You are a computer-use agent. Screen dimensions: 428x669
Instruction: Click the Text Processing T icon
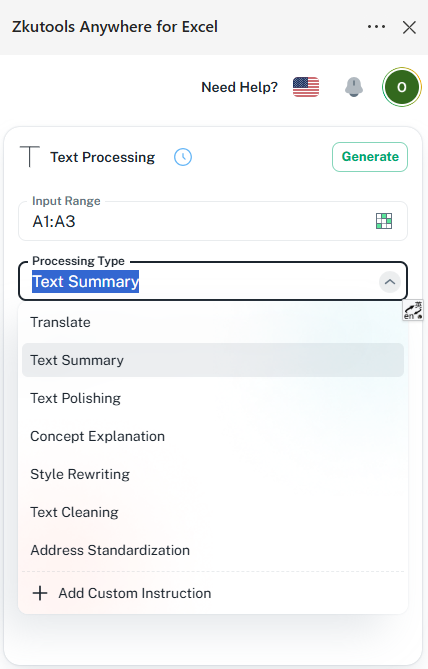point(29,157)
